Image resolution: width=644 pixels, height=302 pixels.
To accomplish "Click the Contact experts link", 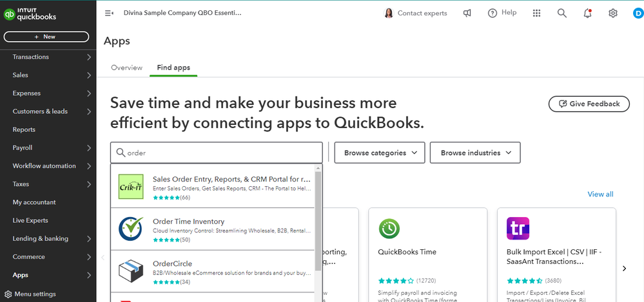I will pos(422,13).
